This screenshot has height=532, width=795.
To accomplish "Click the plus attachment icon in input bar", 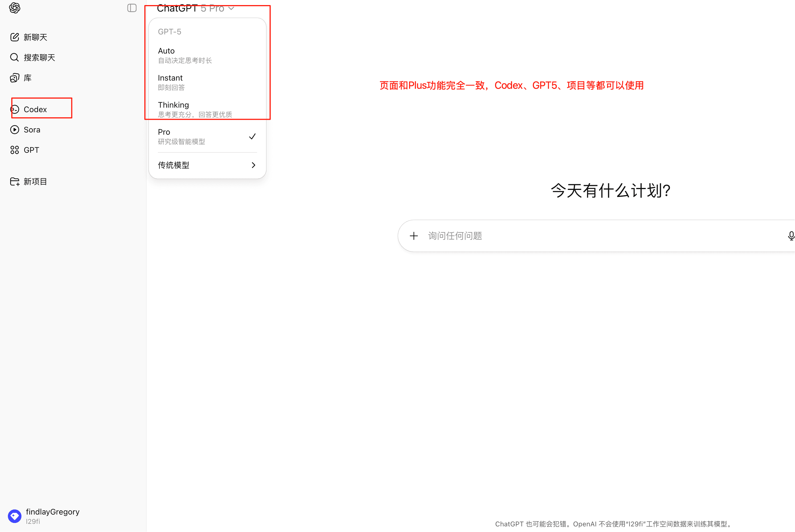I will click(x=414, y=236).
